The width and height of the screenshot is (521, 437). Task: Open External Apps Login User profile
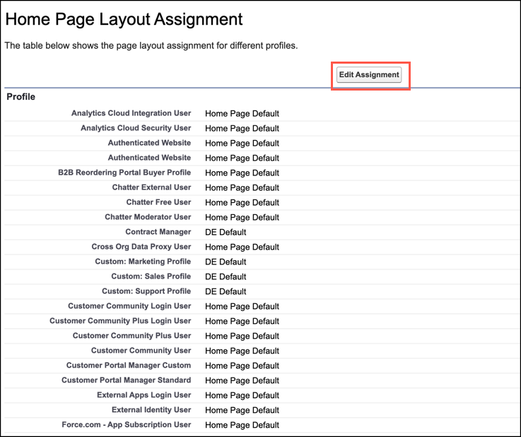click(144, 395)
